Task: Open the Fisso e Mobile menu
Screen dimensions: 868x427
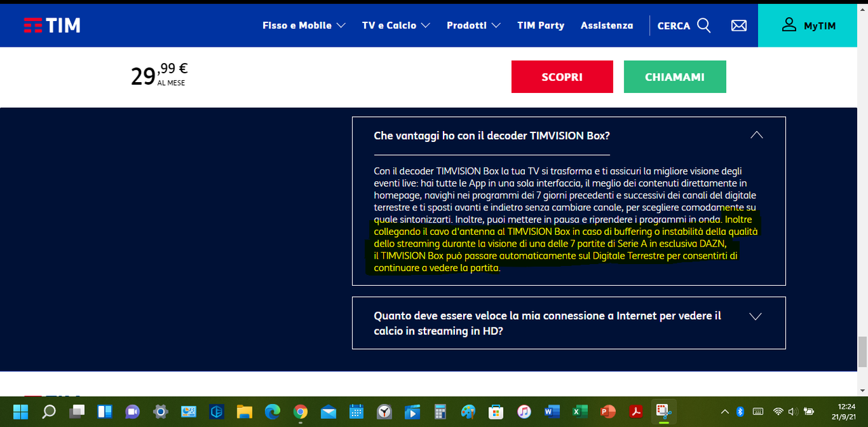Action: click(x=304, y=25)
